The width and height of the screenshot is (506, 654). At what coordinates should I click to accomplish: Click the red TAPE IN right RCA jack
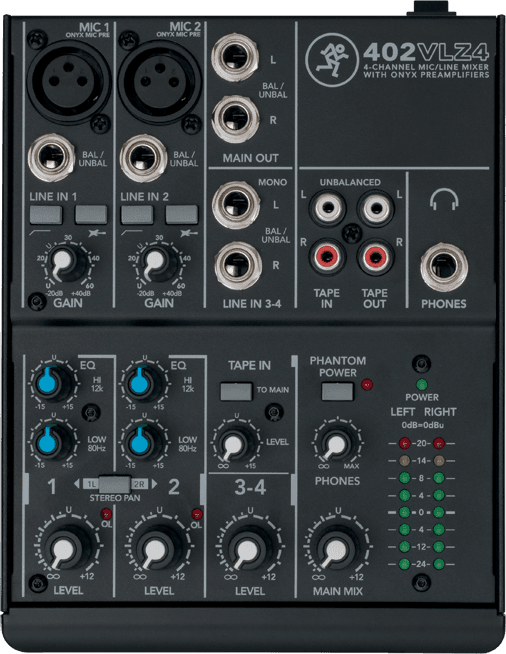pos(327,256)
